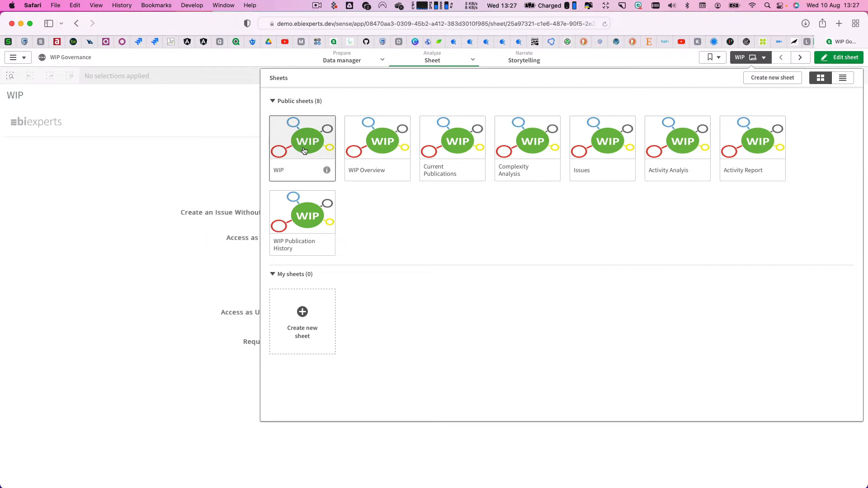This screenshot has width=868, height=488.
Task: Click the navigate back arrow icon
Action: tap(76, 23)
